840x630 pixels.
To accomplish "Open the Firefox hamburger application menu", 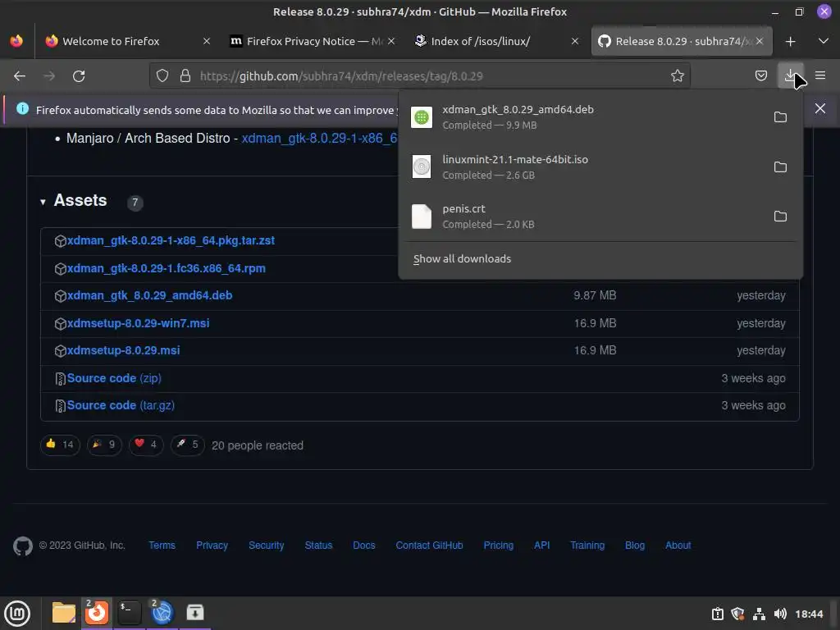I will 820,76.
